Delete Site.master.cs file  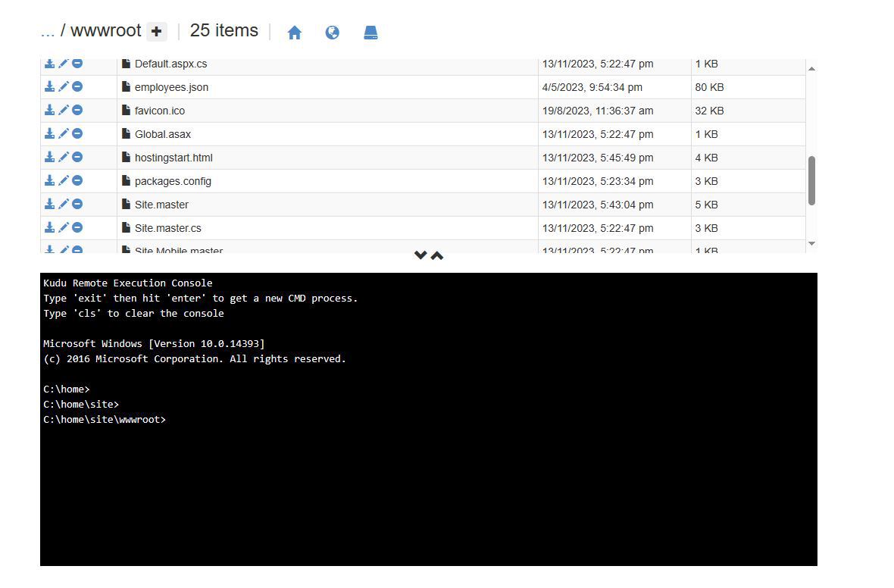(x=77, y=227)
